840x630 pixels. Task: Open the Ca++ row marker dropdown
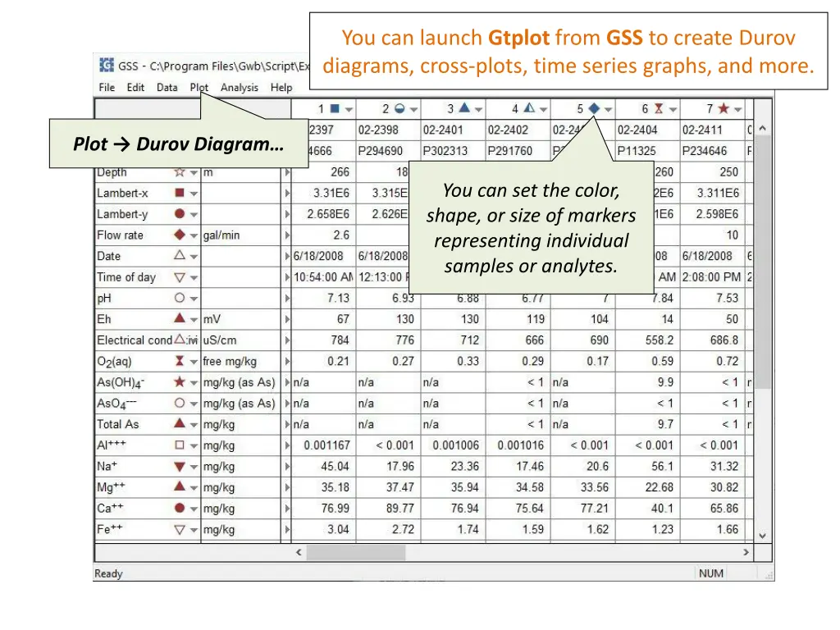tap(194, 509)
